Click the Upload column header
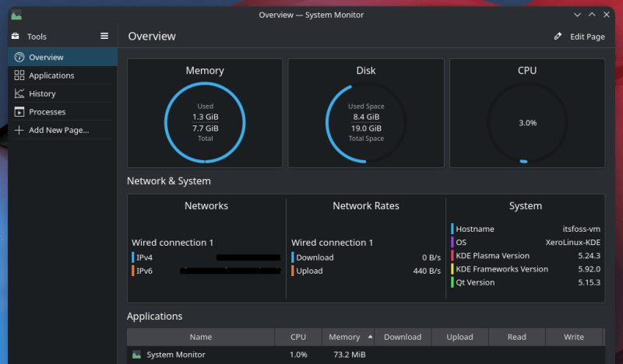The image size is (623, 364). [459, 337]
